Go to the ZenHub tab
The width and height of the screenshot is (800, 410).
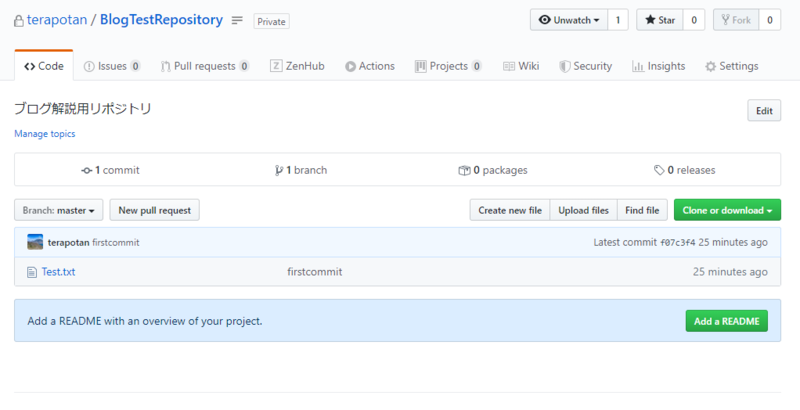tap(297, 66)
